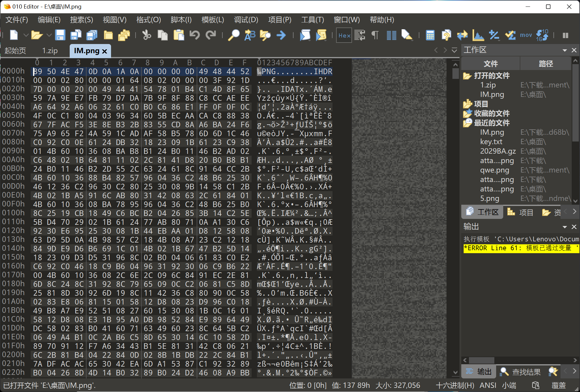Toggle word wrap lines icon
The width and height of the screenshot is (580, 392).
(360, 35)
